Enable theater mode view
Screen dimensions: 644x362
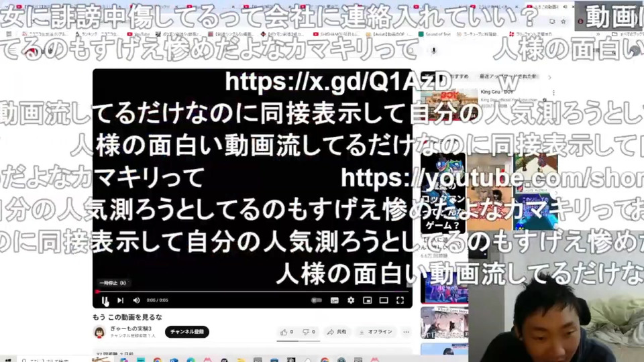click(x=384, y=300)
